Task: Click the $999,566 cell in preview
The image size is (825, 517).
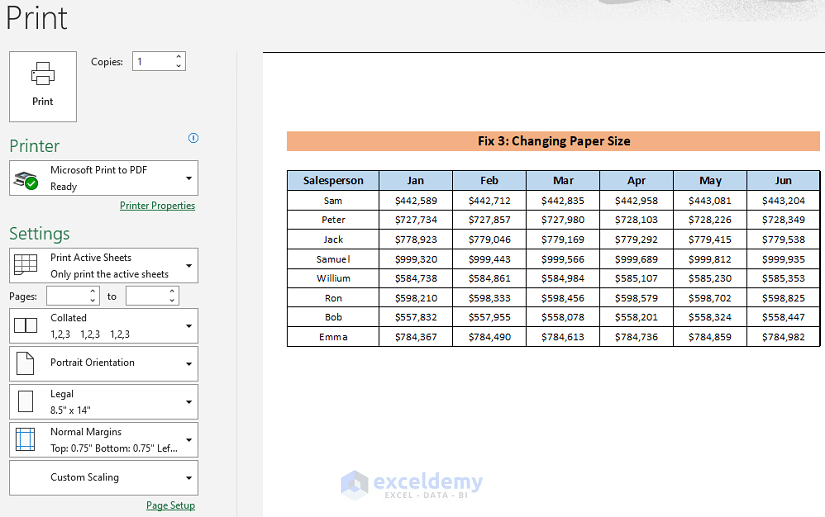Action: [563, 259]
